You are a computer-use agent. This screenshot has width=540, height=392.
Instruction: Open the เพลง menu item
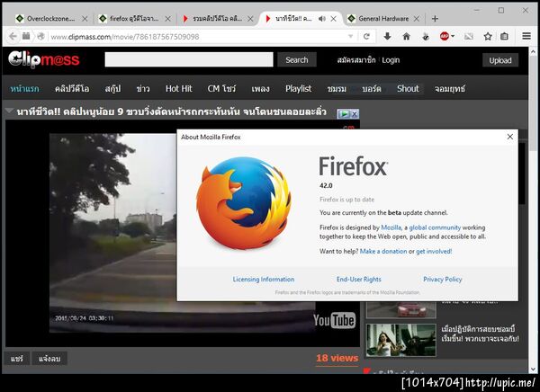point(260,89)
